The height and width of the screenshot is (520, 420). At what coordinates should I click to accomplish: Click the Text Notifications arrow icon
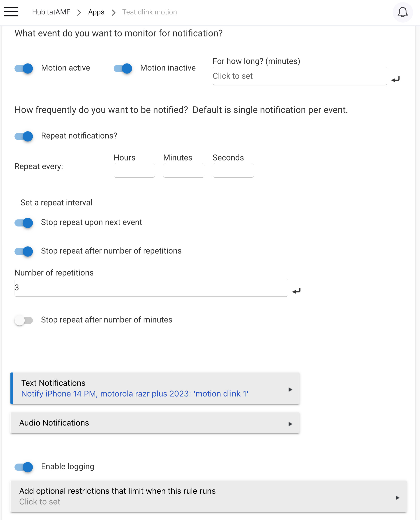[x=290, y=390]
